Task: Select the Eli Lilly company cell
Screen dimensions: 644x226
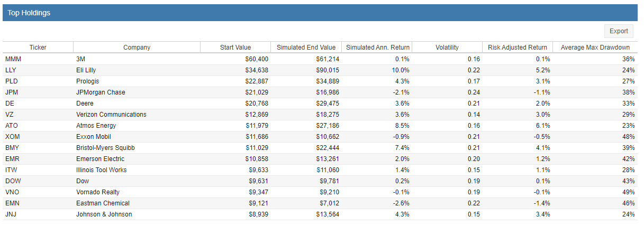Action: tap(86, 70)
